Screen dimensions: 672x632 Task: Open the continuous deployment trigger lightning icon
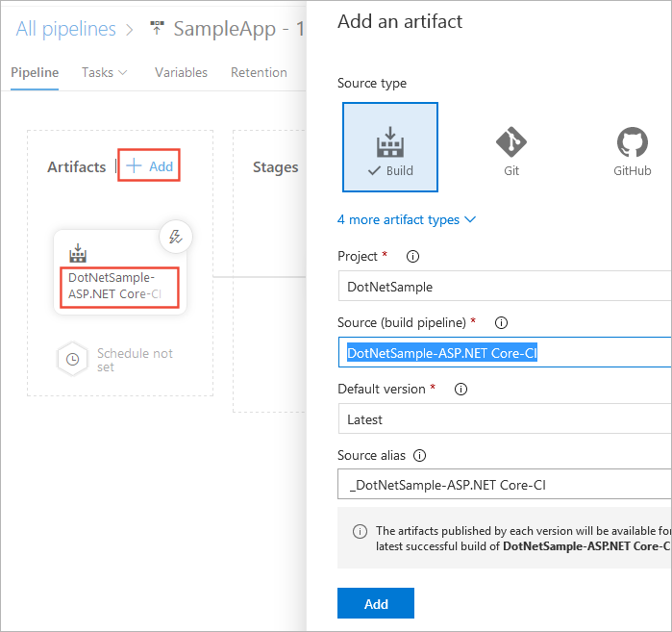pyautogui.click(x=176, y=237)
